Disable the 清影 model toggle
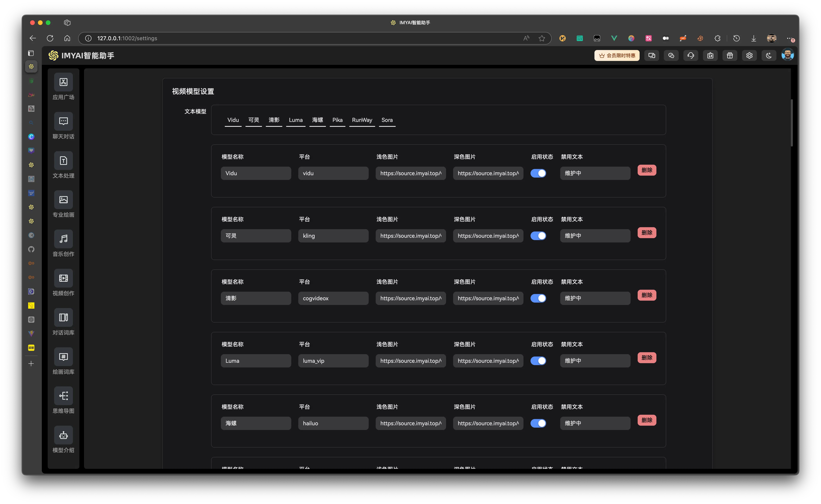The height and width of the screenshot is (504, 821). [x=538, y=298]
